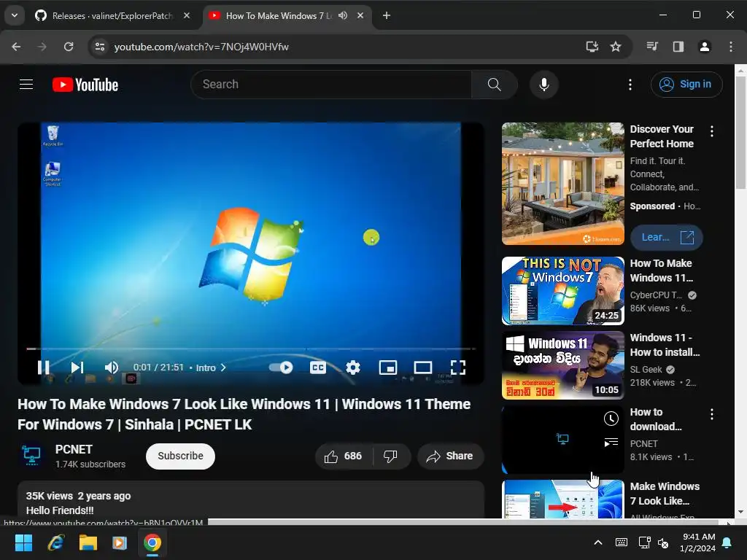Open File Explorer from the taskbar
Viewport: 747px width, 560px height.
coord(88,542)
